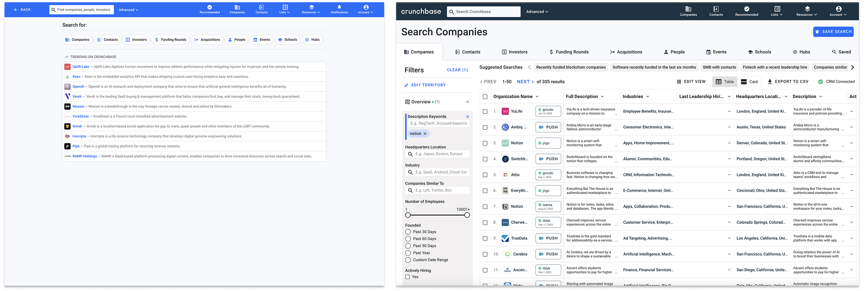The image size is (868, 291).
Task: Click 'Find companies, people, investors' search box
Action: [82, 9]
